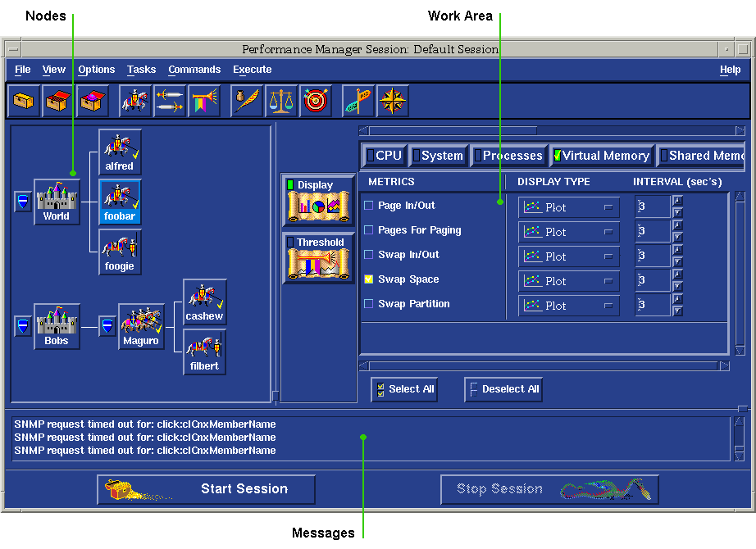Increase interval for Swap In/Out
756x549 pixels.
(x=677, y=250)
